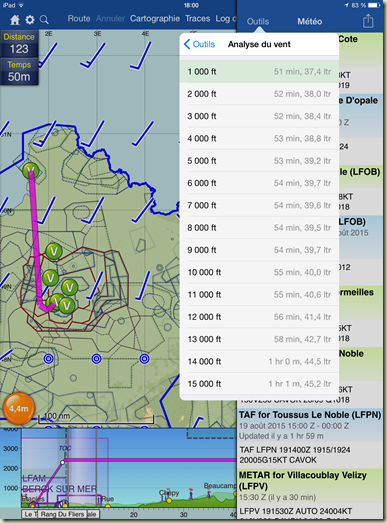The width and height of the screenshot is (387, 523).
Task: Select the 14 000 ft wind analysis row
Action: (259, 362)
